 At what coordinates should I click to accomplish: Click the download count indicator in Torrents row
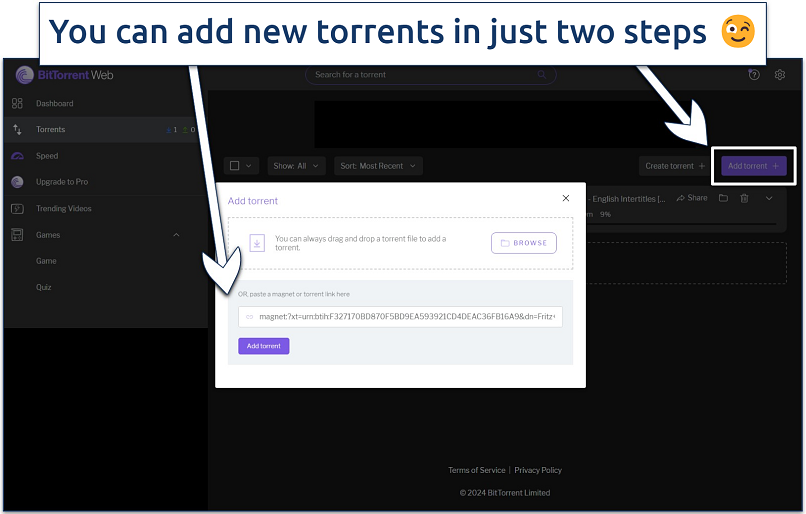click(172, 130)
